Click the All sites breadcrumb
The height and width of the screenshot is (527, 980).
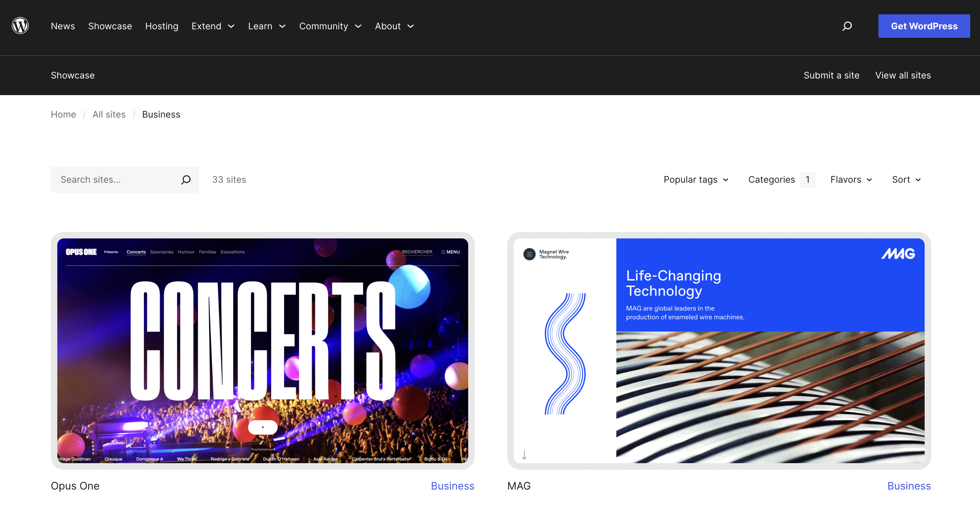point(109,115)
